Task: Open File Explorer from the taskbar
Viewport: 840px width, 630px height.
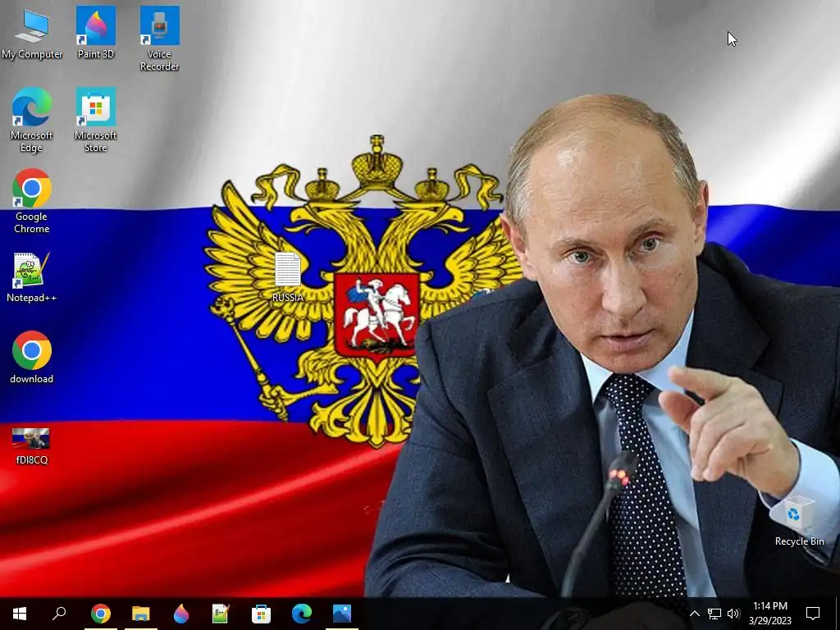Action: point(141,614)
